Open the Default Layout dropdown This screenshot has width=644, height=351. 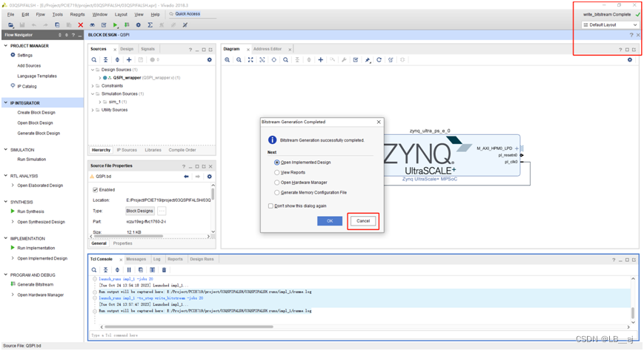[610, 25]
